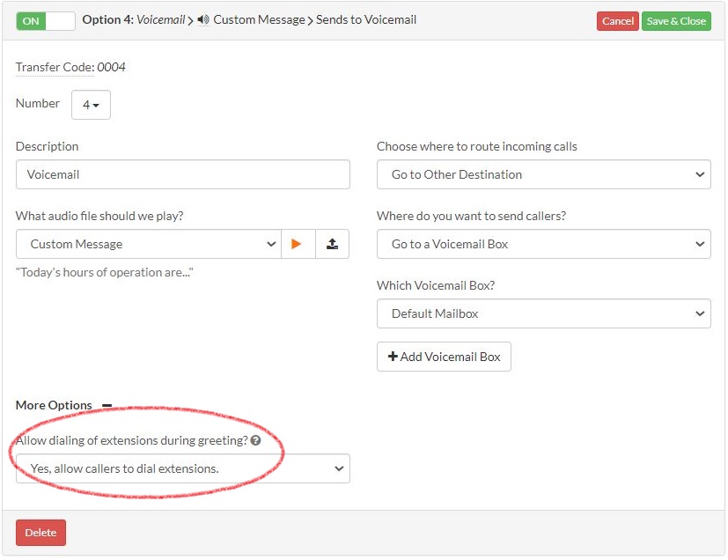The height and width of the screenshot is (560, 728).
Task: Click the Transfer Code link
Action: 55,67
